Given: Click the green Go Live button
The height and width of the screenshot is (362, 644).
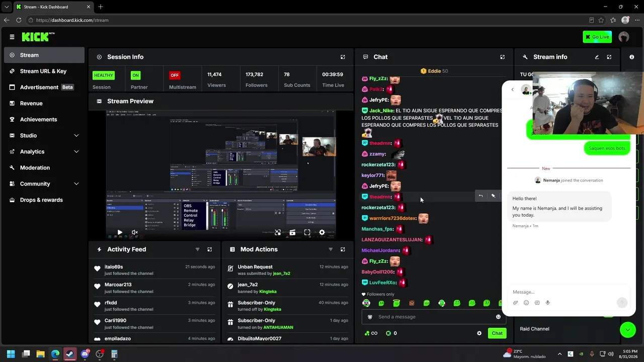Looking at the screenshot, I should click(x=597, y=37).
